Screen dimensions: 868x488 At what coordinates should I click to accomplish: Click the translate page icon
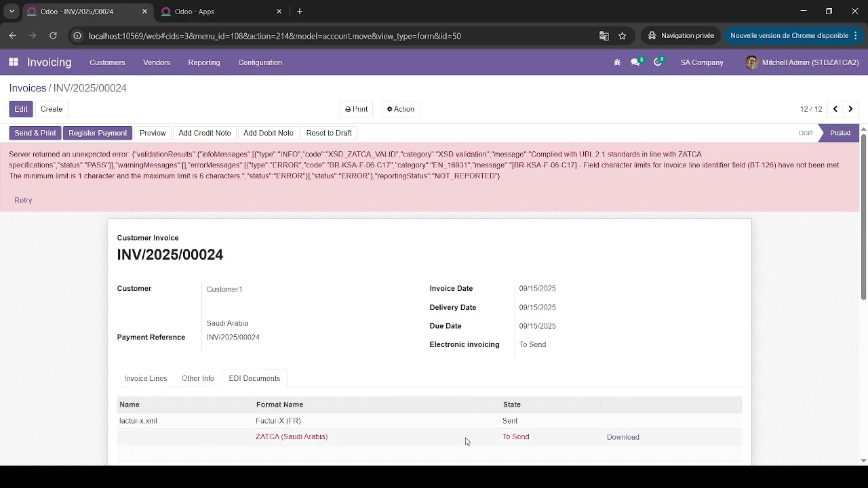click(x=604, y=36)
